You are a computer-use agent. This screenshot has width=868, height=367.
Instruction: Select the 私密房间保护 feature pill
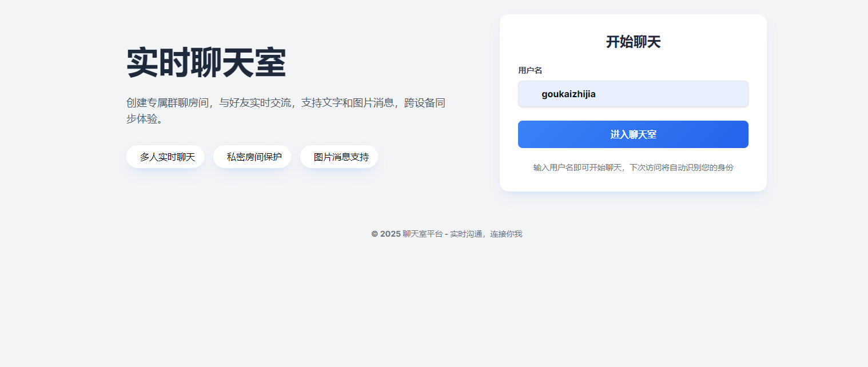coord(252,157)
